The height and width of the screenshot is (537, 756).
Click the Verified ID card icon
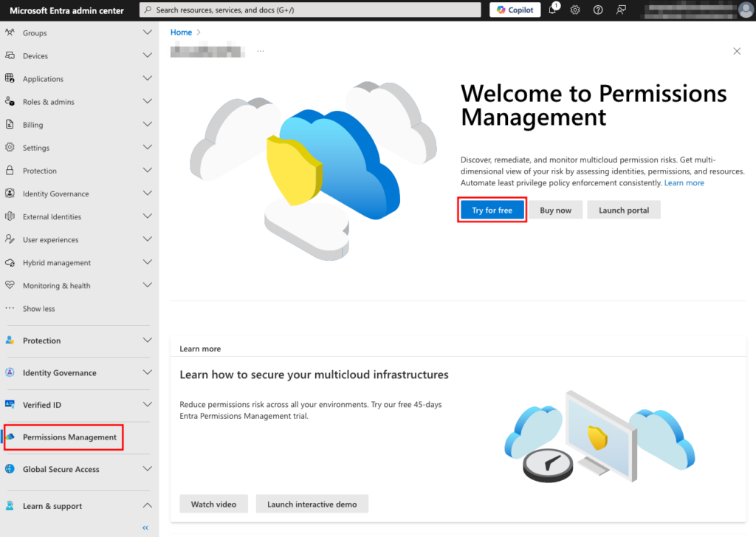click(x=10, y=404)
